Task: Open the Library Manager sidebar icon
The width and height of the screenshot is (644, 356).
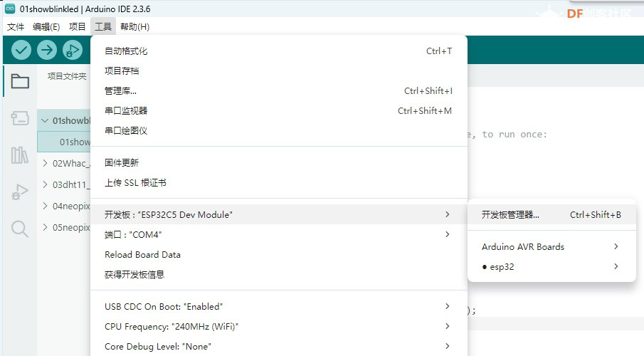Action: click(20, 155)
